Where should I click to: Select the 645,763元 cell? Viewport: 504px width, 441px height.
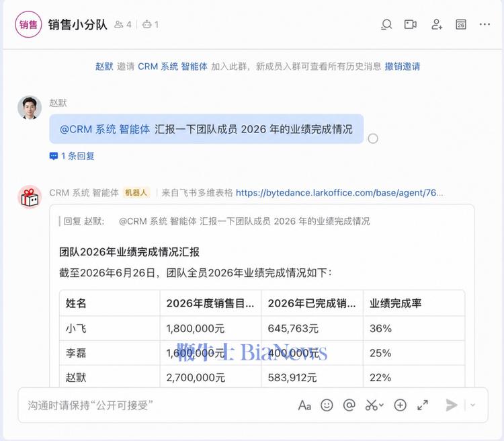pyautogui.click(x=312, y=329)
